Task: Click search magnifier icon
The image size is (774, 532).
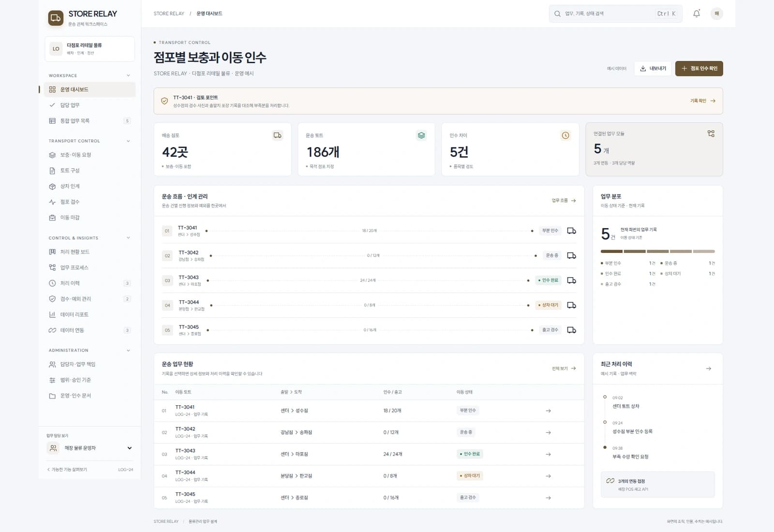Action: (x=557, y=14)
